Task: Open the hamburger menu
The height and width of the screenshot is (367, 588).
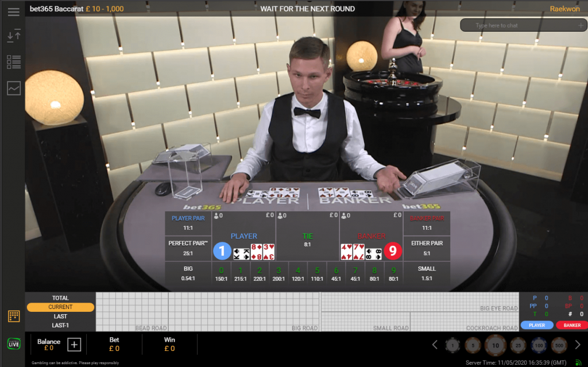Action: point(14,12)
